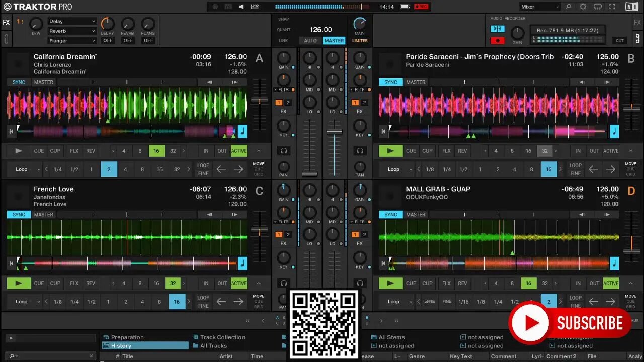
Task: Toggle MASTER on Deck A
Action: tap(44, 82)
